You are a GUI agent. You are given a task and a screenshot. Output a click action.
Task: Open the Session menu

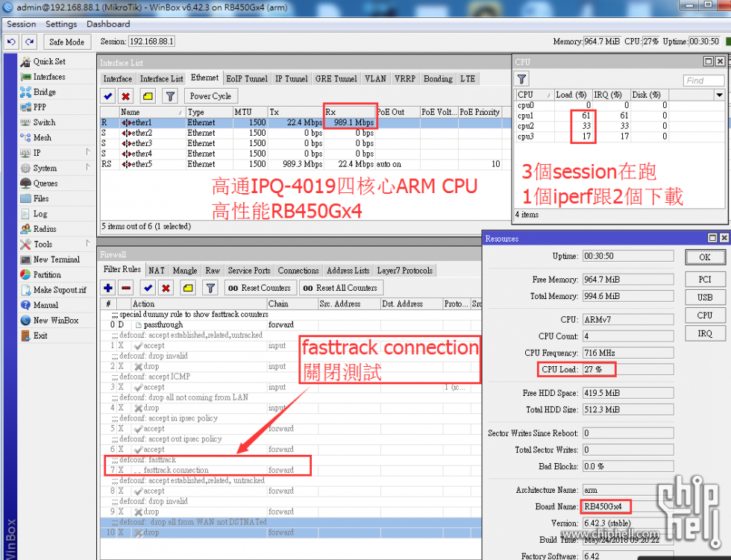coord(22,24)
